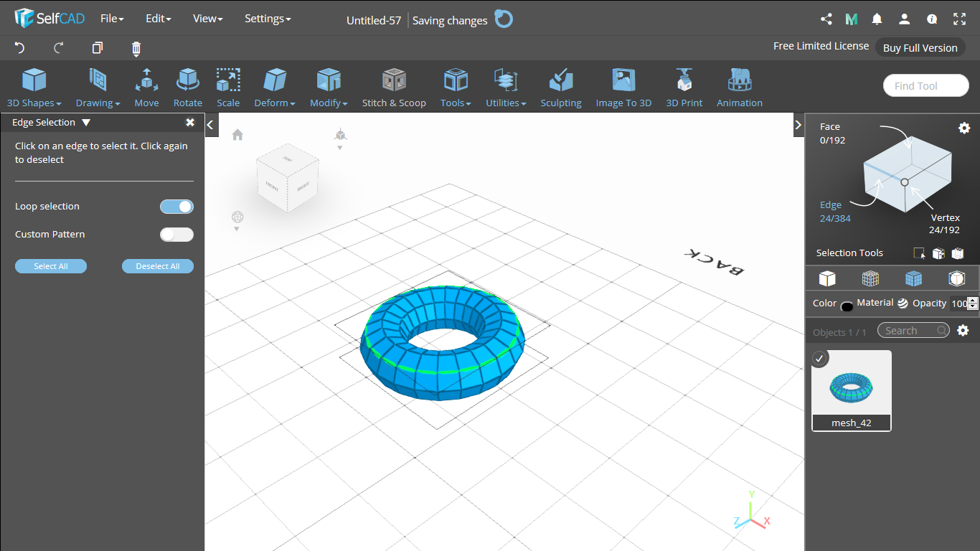Select the transparent view mode icon
This screenshot has height=551, width=980.
coord(956,278)
